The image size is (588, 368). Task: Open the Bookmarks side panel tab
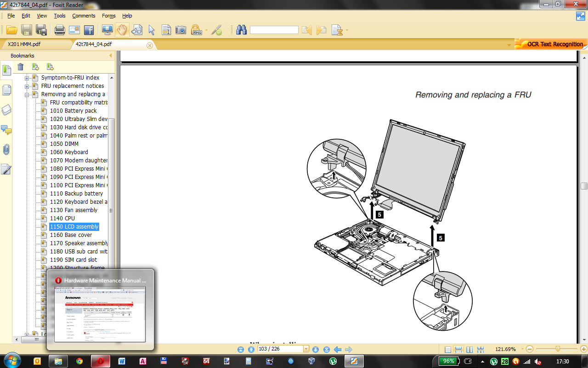tap(6, 70)
